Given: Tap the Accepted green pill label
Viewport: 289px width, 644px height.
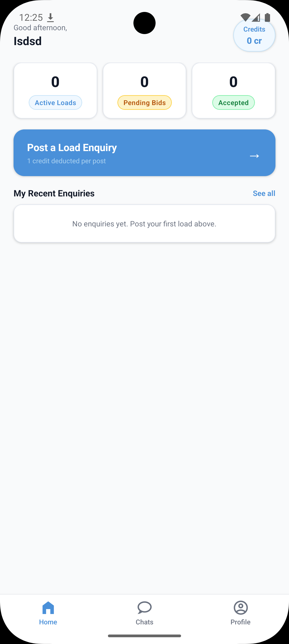Looking at the screenshot, I should pos(233,103).
